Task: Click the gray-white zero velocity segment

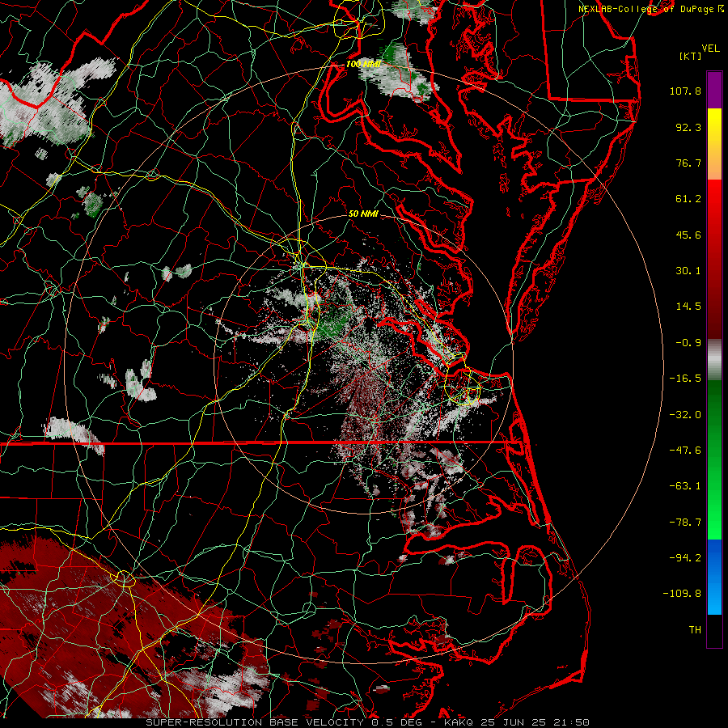Action: (x=714, y=360)
